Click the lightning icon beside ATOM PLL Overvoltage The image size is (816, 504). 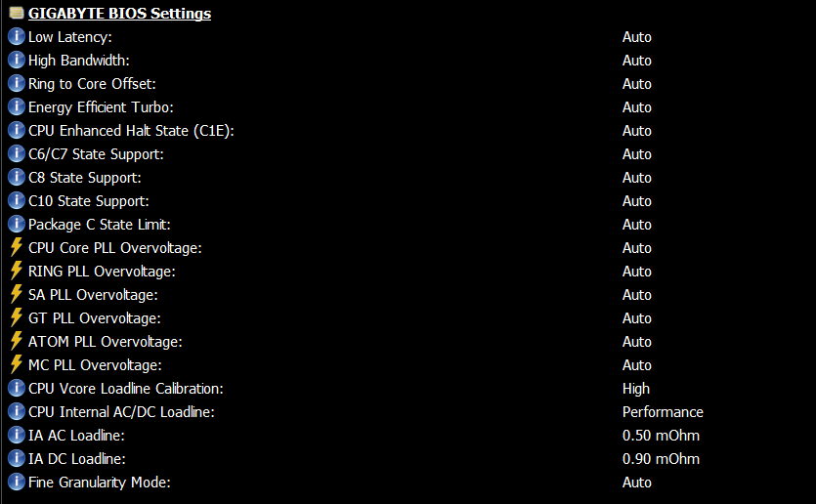click(x=17, y=342)
